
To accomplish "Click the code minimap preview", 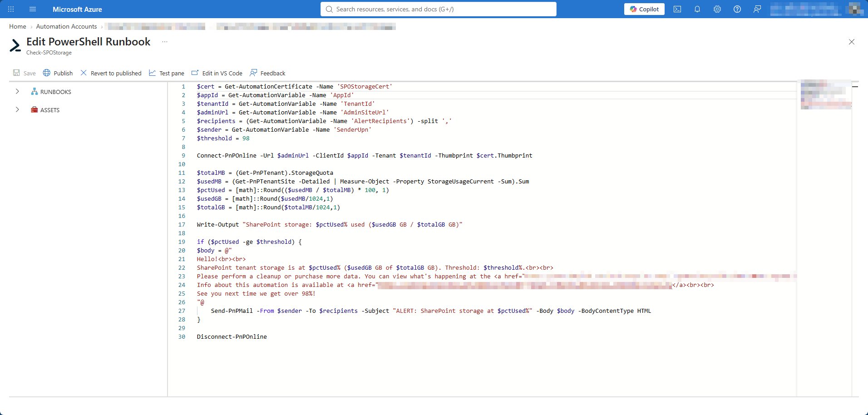I will [x=826, y=94].
